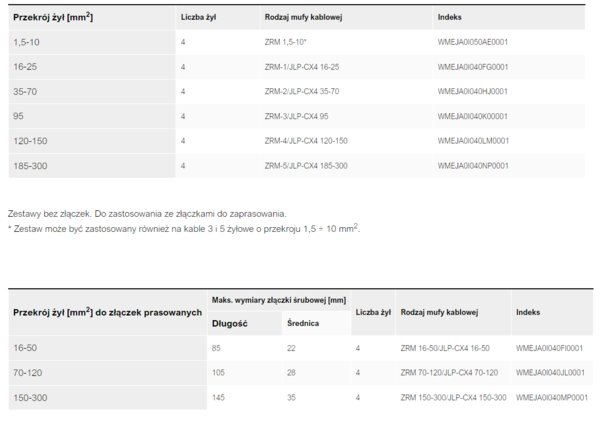Viewport: 600px width, 423px height.
Task: Select the 'ZRM 1,5-10*' cable joint cell
Action: pos(285,42)
